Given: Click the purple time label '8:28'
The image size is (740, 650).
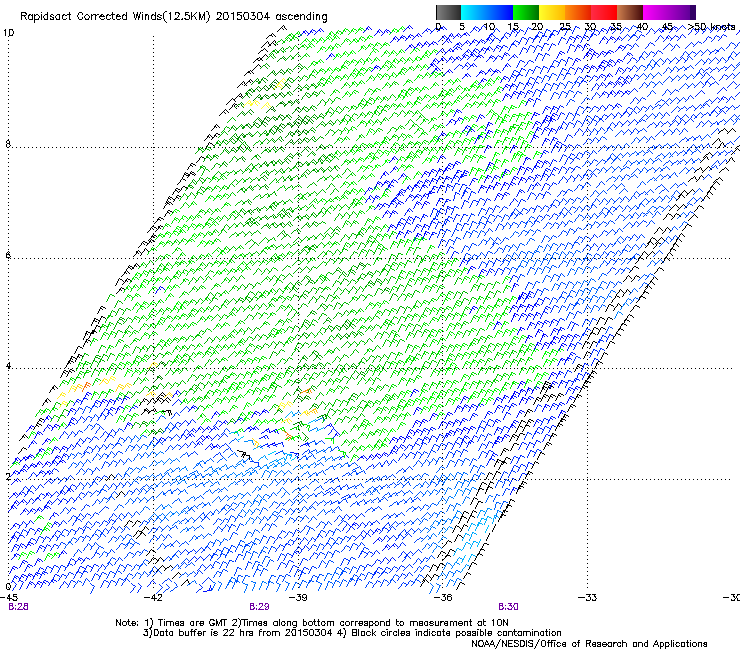Looking at the screenshot, I should point(18,607).
